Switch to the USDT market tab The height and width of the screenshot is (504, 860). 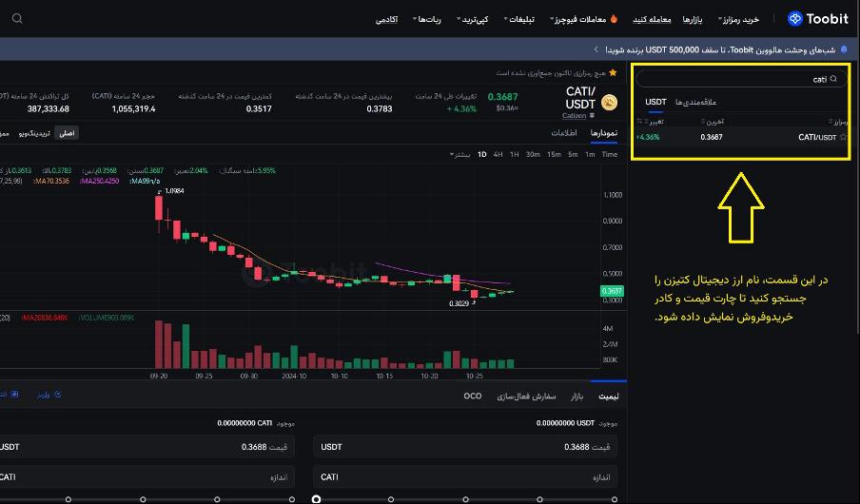tap(655, 102)
